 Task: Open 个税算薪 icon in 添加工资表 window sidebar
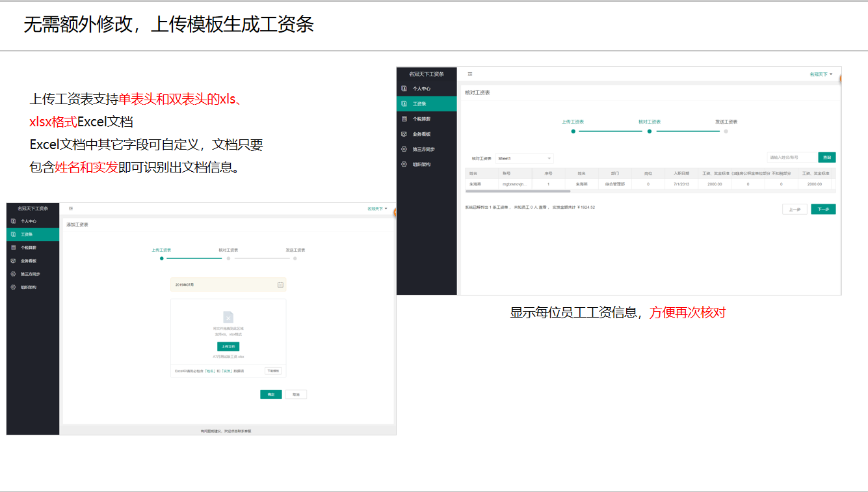tap(13, 248)
